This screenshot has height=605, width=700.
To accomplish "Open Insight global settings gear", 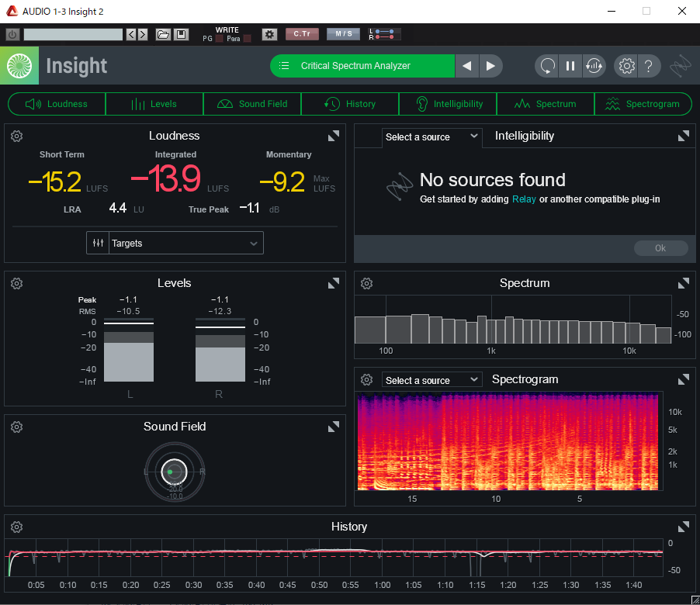I will [626, 66].
